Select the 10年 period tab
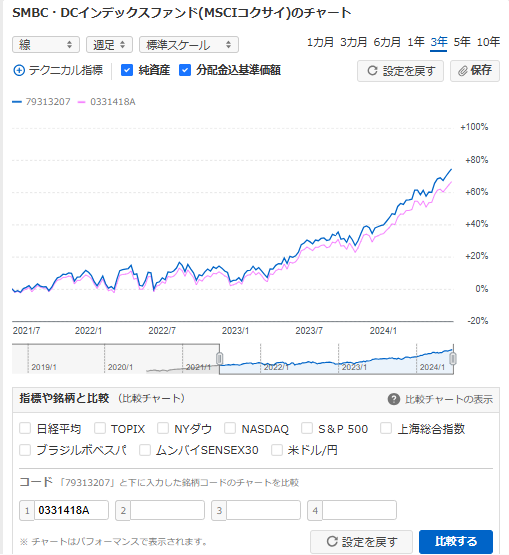The width and height of the screenshot is (509, 555). [488, 42]
